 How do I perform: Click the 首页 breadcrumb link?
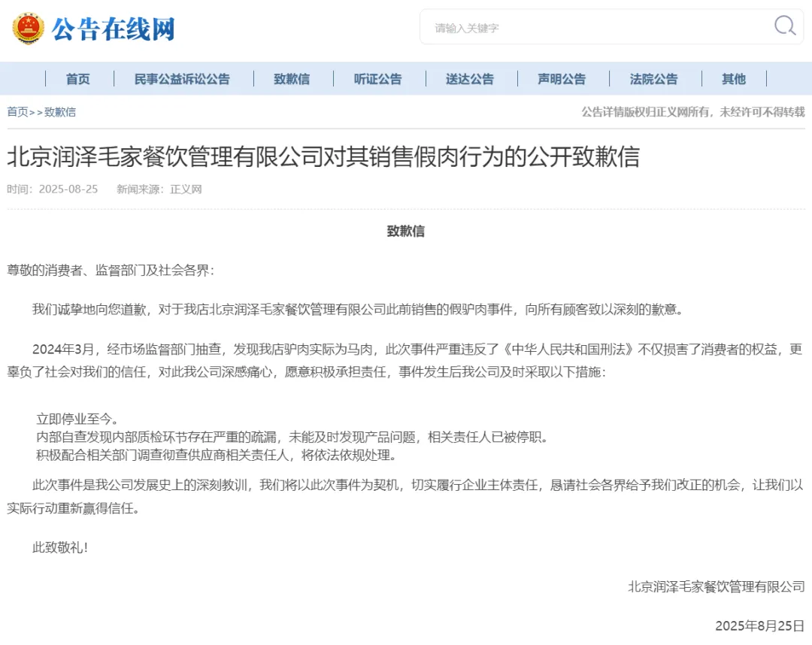[x=17, y=112]
